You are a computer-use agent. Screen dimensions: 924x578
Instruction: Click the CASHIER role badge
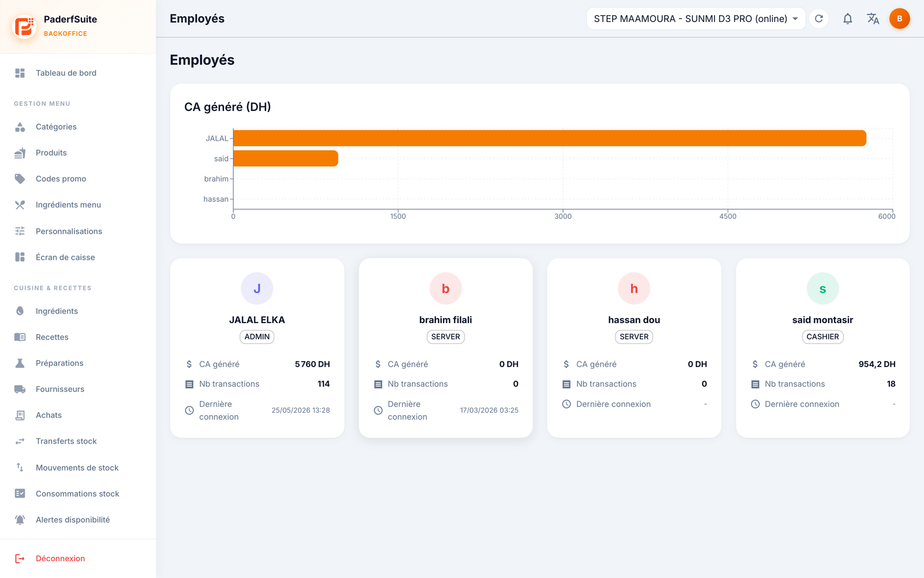pyautogui.click(x=822, y=337)
